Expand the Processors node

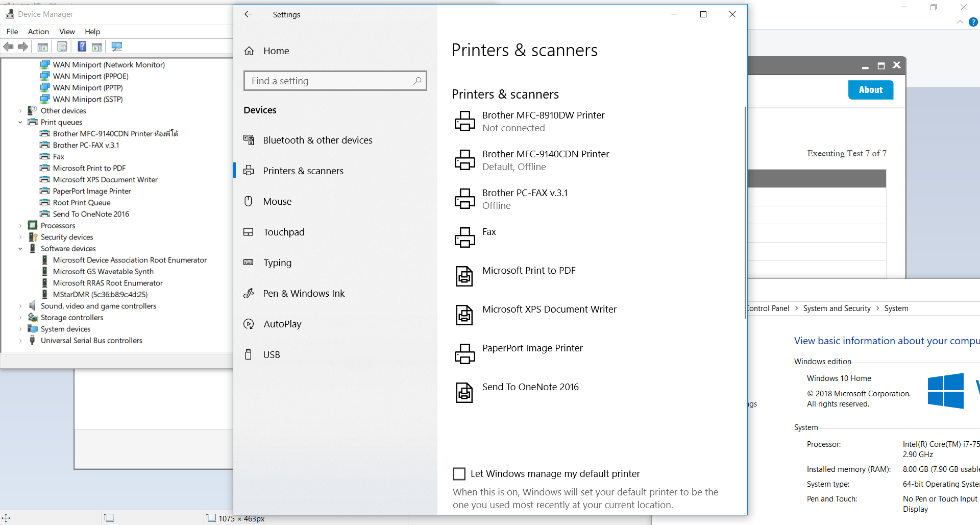tap(20, 226)
